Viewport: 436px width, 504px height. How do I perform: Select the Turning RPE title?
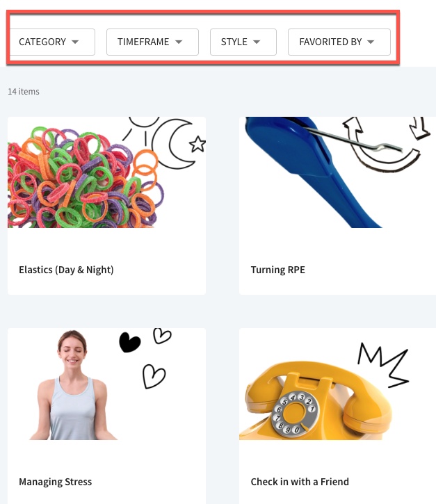[278, 270]
